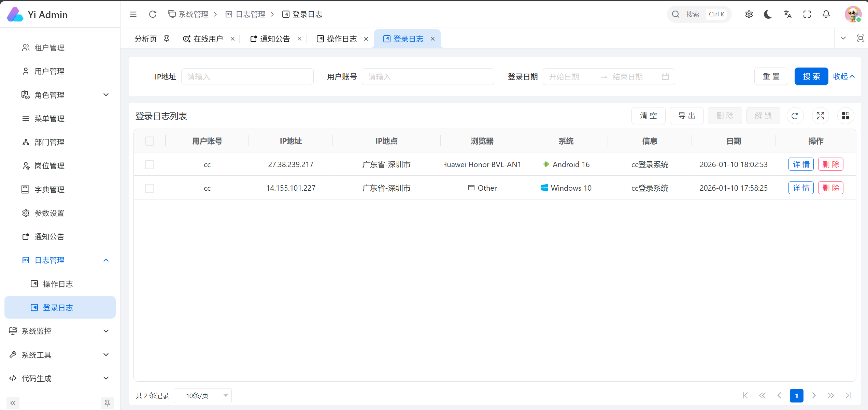Click 详情 for the Android 16 row

pos(801,164)
